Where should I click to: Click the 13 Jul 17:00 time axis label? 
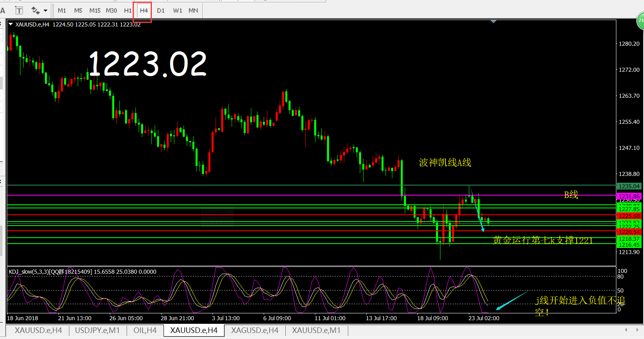(381, 318)
